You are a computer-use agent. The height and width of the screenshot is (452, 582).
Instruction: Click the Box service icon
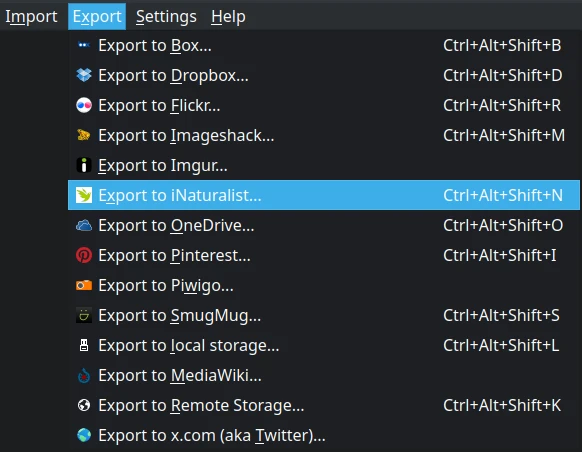click(x=84, y=45)
